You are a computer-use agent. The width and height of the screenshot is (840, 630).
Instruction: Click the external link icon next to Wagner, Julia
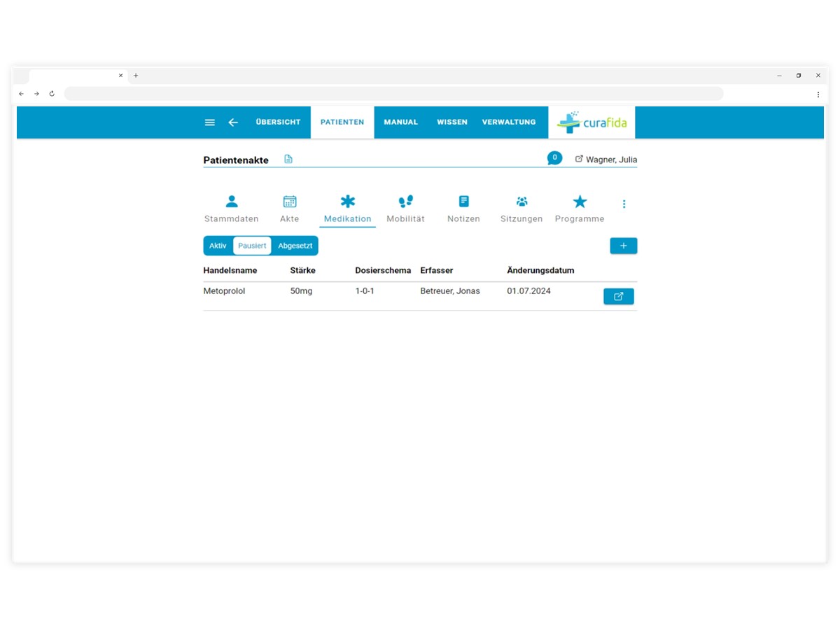[579, 159]
